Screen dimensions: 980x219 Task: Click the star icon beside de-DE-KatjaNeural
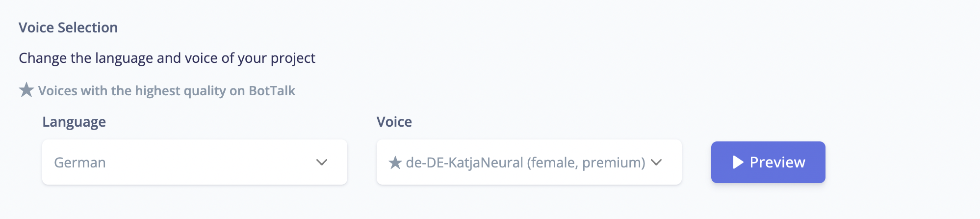pos(395,163)
